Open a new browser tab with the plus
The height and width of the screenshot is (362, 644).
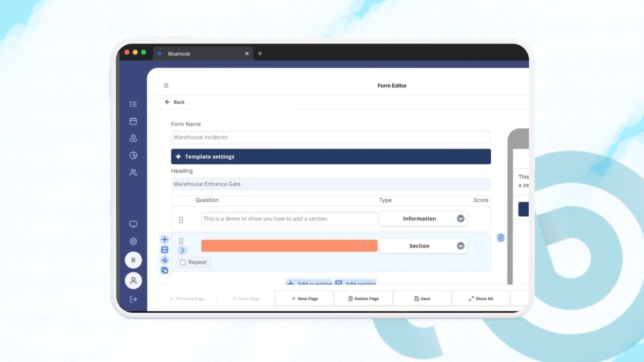(x=260, y=54)
